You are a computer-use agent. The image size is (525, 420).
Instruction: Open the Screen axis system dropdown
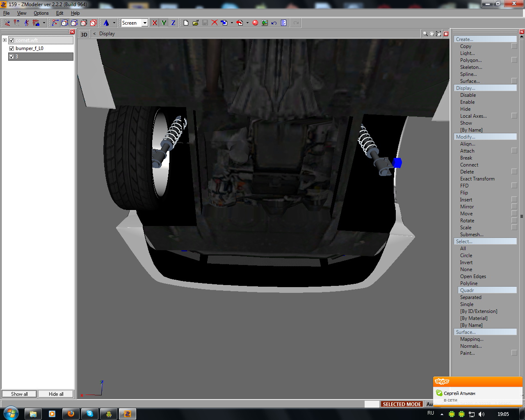tap(145, 23)
